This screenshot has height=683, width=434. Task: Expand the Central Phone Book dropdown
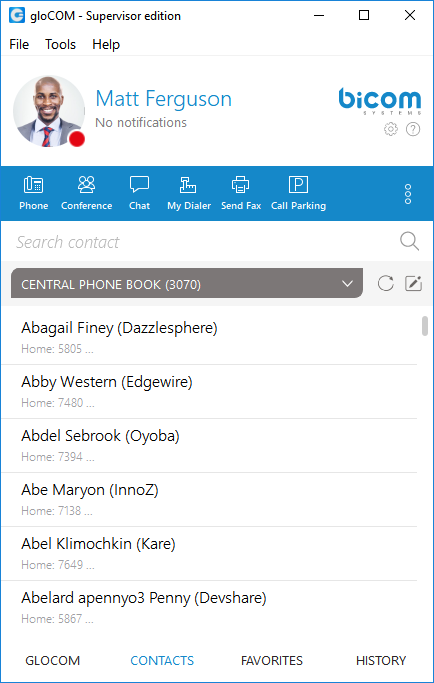coord(186,283)
